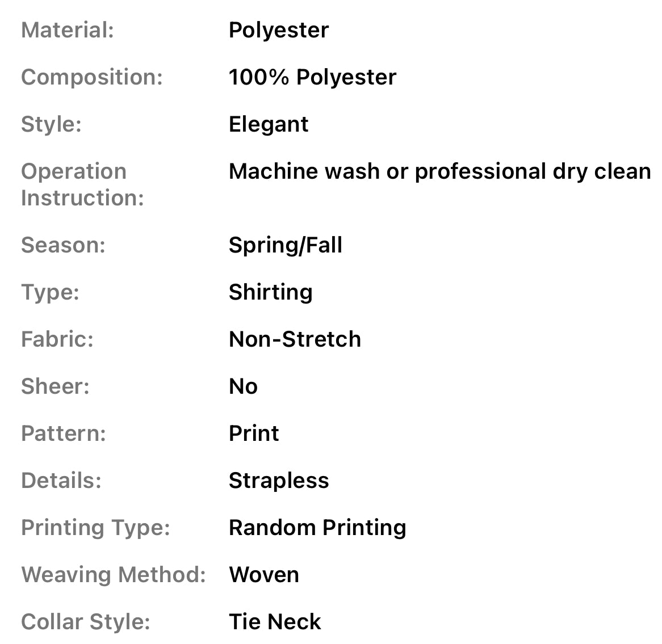Select the Polyester material value
This screenshot has height=644, width=662.
278,30
